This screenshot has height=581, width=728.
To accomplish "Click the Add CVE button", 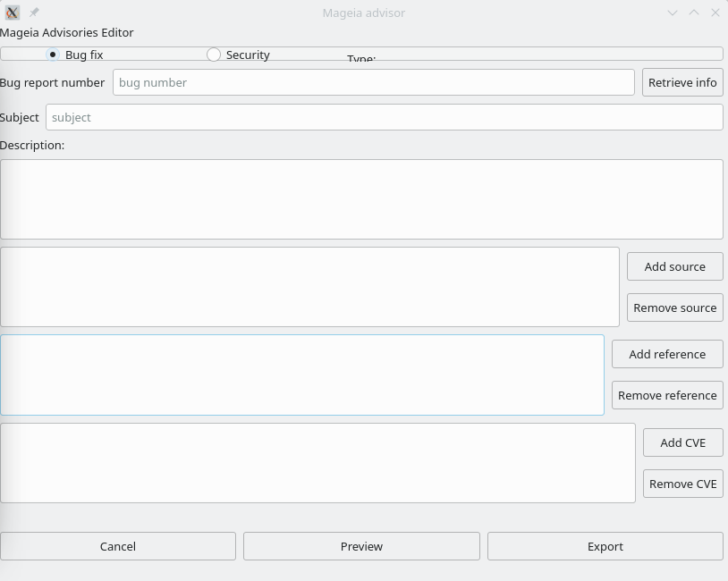I will [x=683, y=442].
